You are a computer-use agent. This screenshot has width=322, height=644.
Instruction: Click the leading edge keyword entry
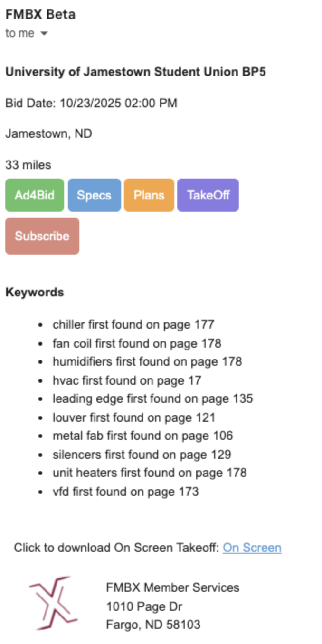pyautogui.click(x=152, y=399)
